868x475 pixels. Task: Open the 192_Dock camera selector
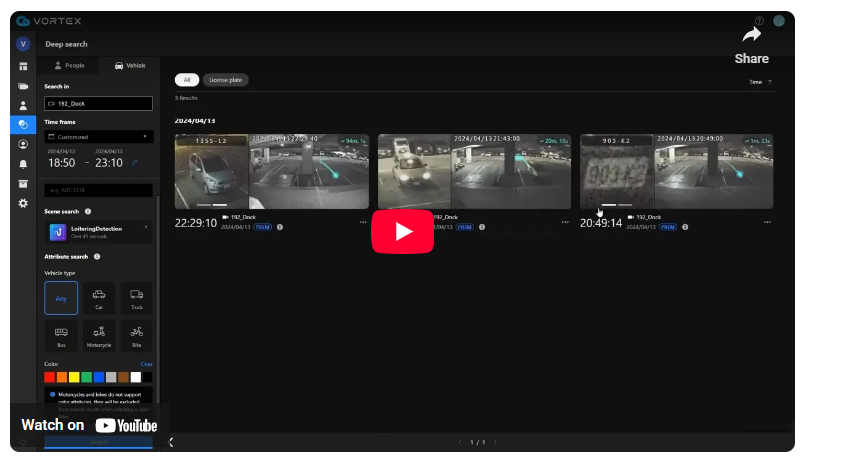pos(99,103)
